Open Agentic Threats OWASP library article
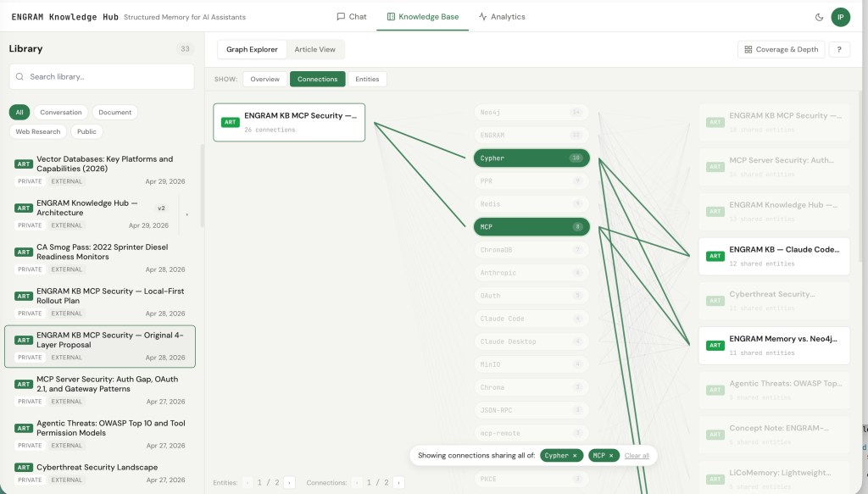The height and width of the screenshot is (494, 868). [x=100, y=434]
